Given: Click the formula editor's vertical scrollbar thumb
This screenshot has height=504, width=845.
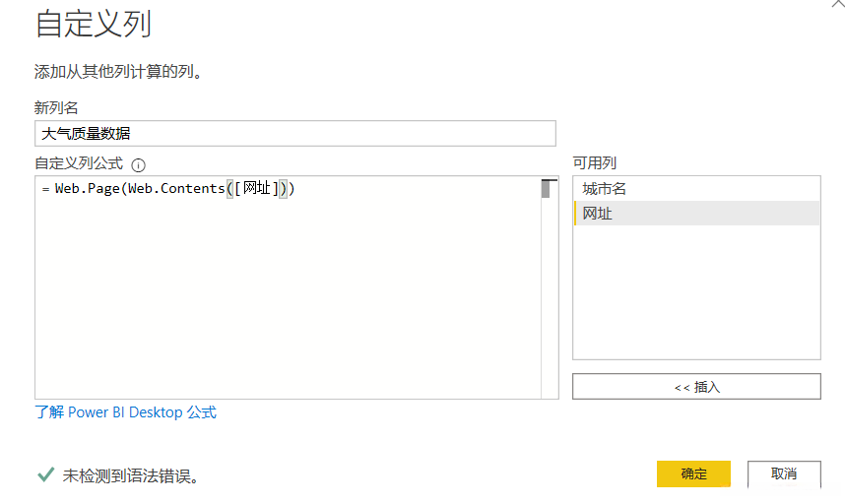Looking at the screenshot, I should pos(545,189).
